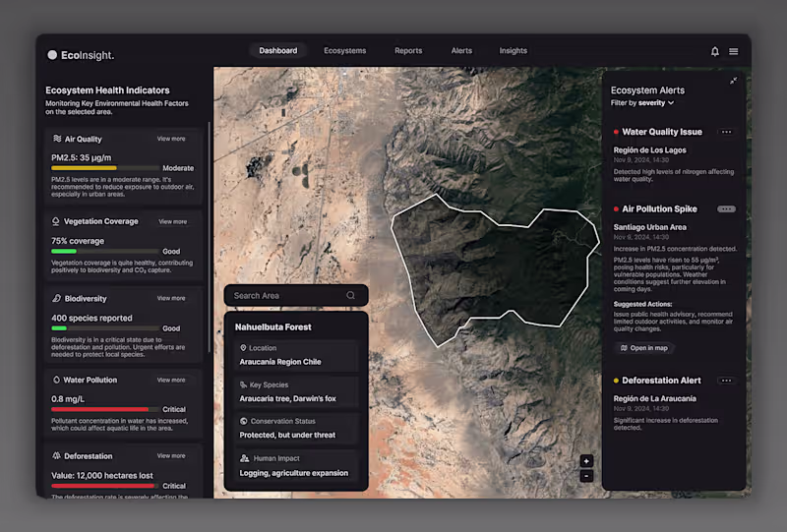The height and width of the screenshot is (532, 787).
Task: Click the Key Species icon
Action: (243, 384)
